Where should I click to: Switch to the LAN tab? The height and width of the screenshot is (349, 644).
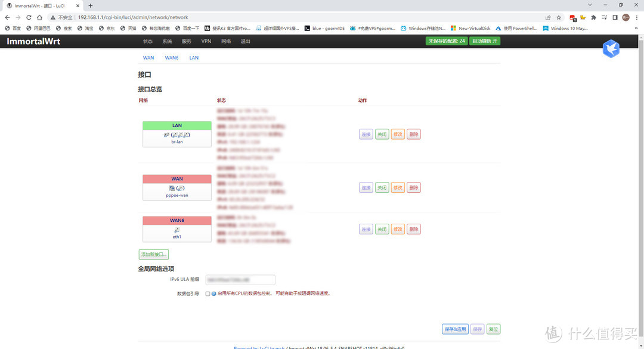click(194, 58)
